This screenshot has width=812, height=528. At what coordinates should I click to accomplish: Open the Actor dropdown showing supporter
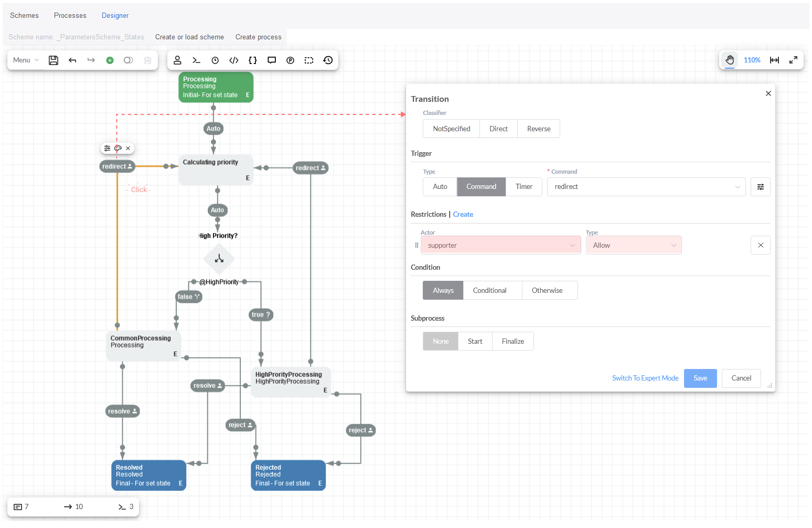[x=501, y=245]
